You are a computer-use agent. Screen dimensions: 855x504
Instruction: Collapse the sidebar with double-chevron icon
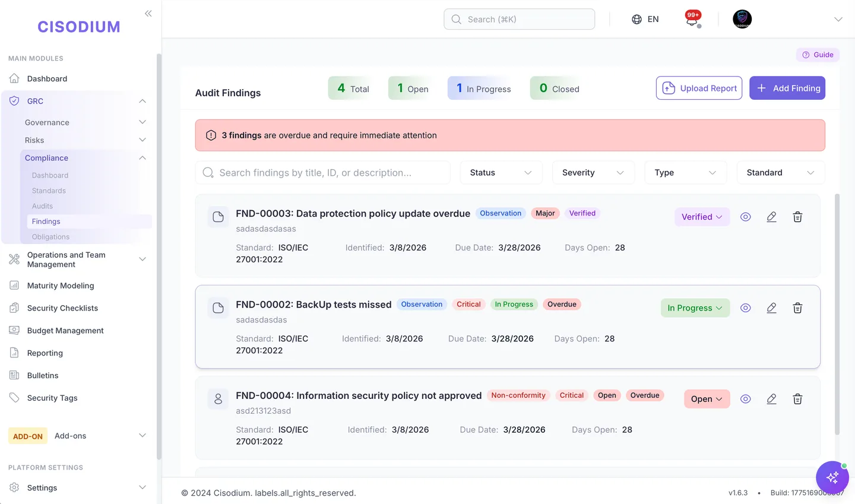pyautogui.click(x=148, y=13)
